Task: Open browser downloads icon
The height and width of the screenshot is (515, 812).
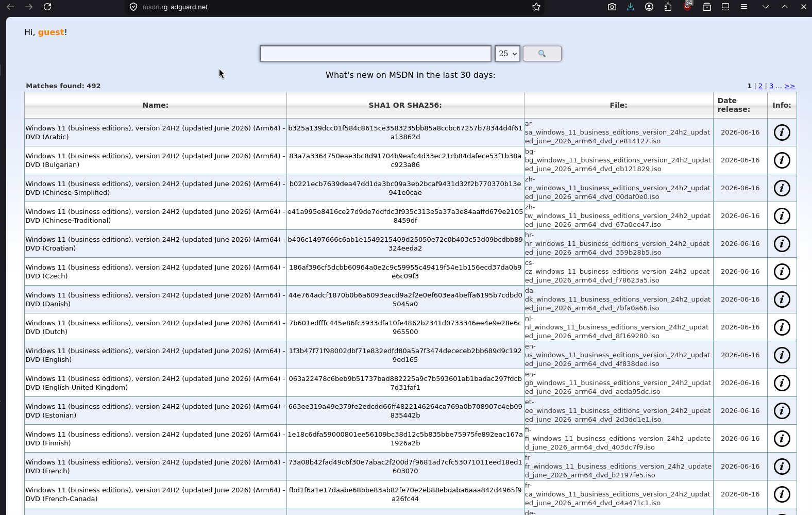Action: pos(630,7)
